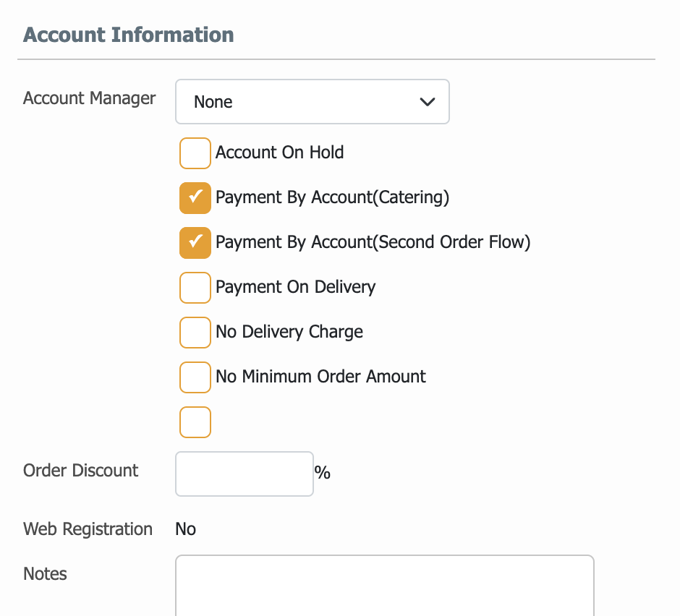Click inside the Notes text area
Screen dimensions: 680x616
[x=385, y=586]
